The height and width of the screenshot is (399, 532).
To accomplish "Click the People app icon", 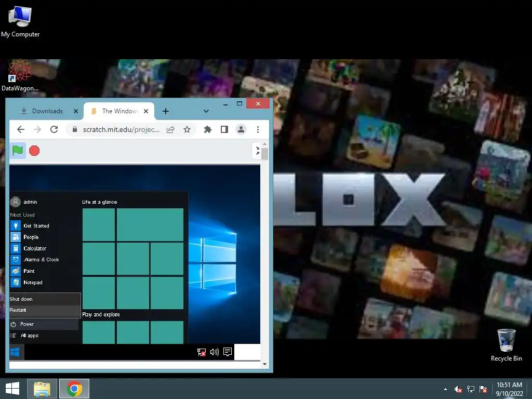I will click(16, 237).
